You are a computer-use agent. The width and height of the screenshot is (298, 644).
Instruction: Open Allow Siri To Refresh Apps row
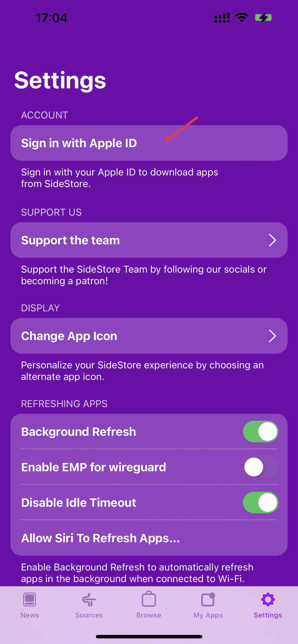tap(100, 538)
